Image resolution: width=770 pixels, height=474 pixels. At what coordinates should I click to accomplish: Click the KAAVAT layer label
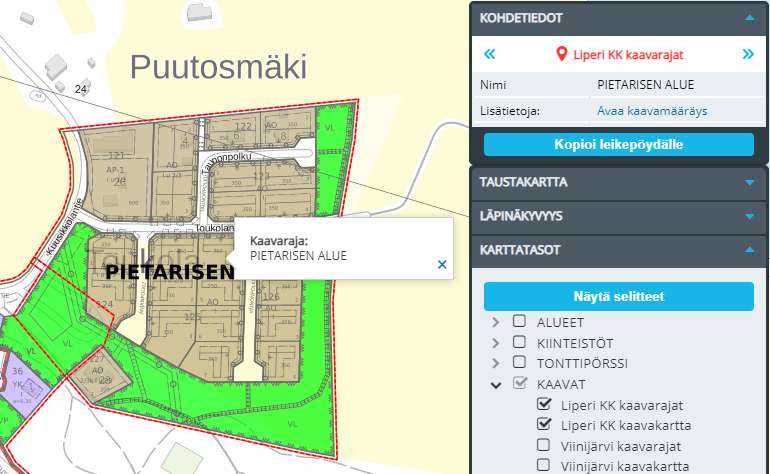click(x=561, y=385)
